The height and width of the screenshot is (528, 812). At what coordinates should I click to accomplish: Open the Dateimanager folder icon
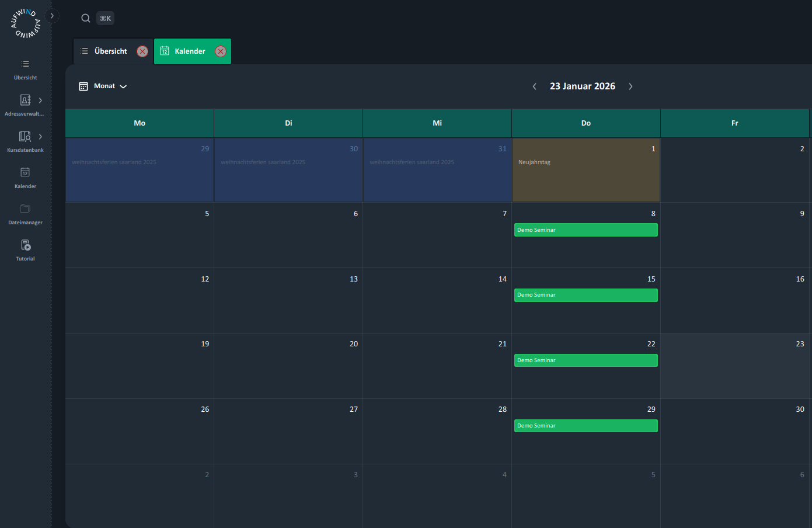click(25, 209)
